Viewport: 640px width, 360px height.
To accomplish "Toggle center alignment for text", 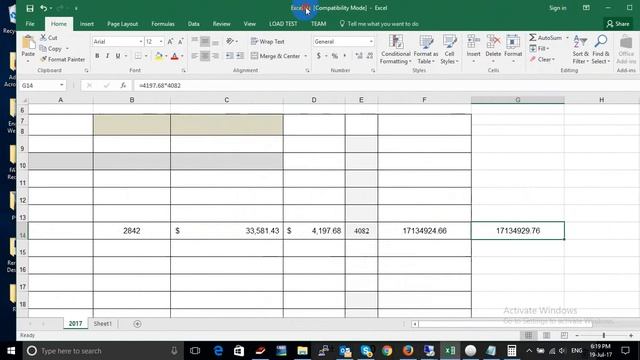I will (205, 56).
